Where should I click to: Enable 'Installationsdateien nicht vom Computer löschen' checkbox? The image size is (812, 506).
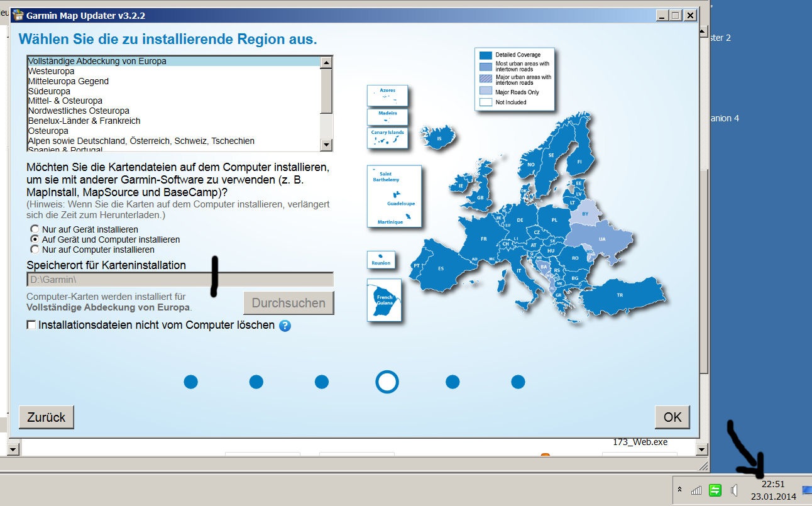(x=31, y=325)
